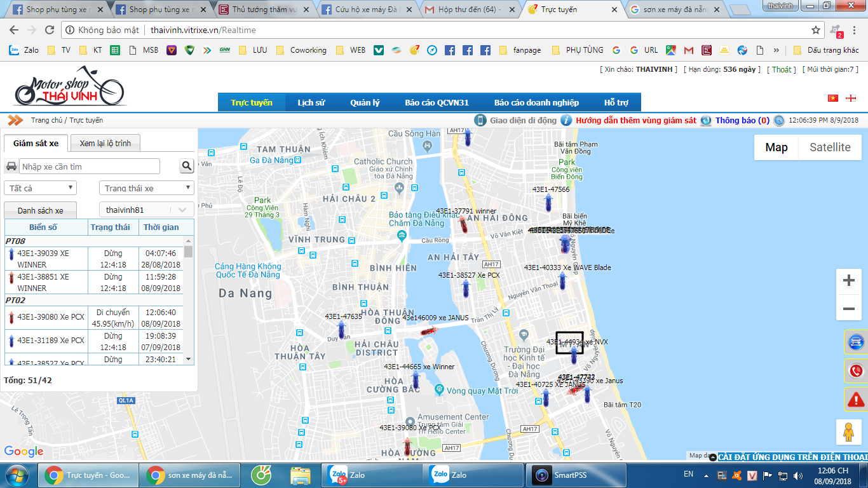
Task: Open the Quản lý menu
Action: [x=365, y=102]
